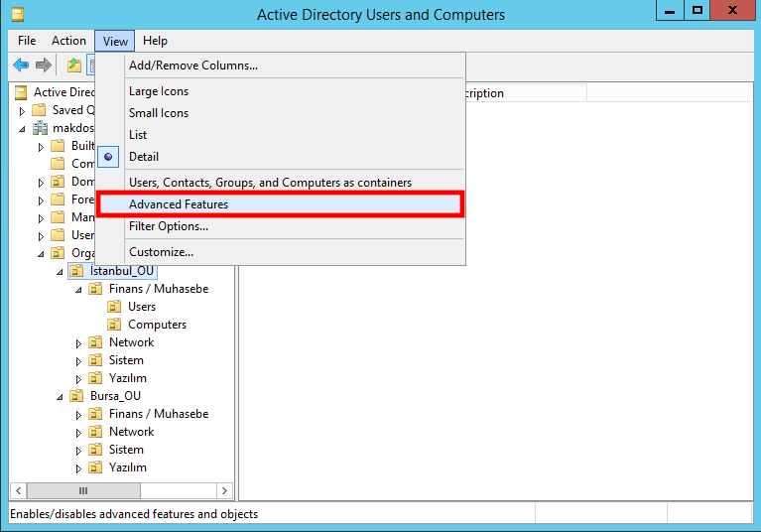
Task: Open the Action menu
Action: [68, 41]
